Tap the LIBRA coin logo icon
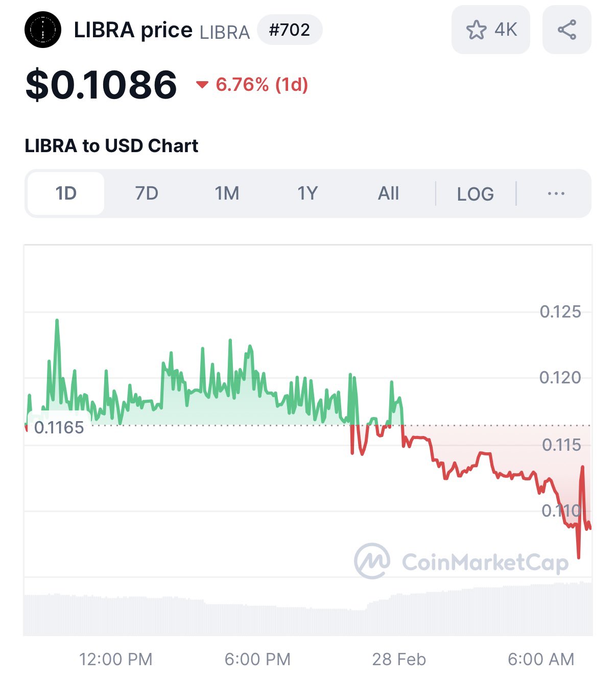 (x=43, y=30)
